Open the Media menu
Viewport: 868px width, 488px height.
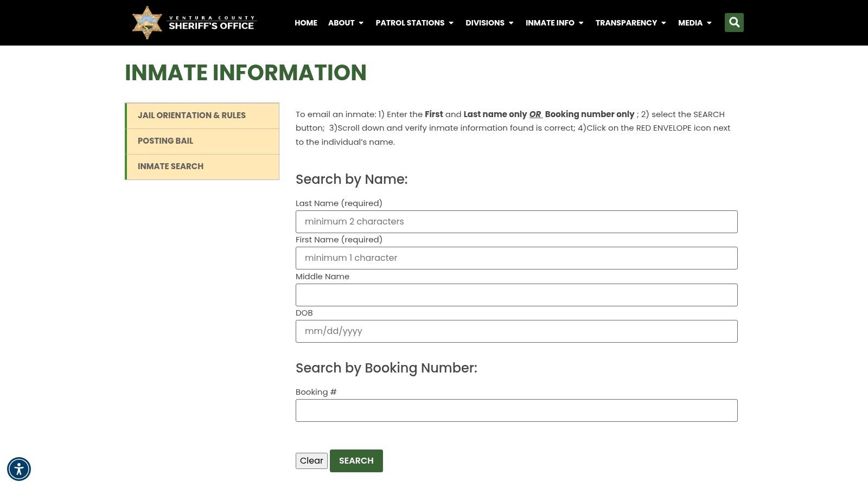[x=690, y=23]
